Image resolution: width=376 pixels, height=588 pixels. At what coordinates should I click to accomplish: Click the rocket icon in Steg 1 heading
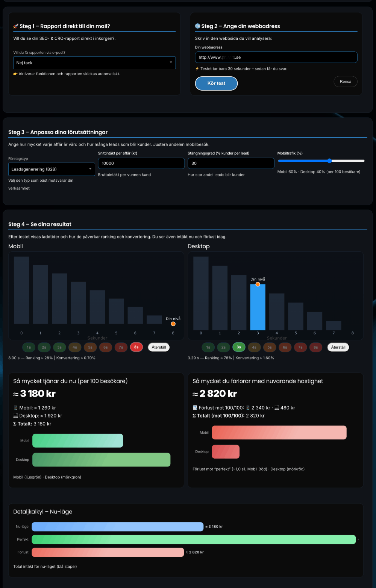point(16,26)
